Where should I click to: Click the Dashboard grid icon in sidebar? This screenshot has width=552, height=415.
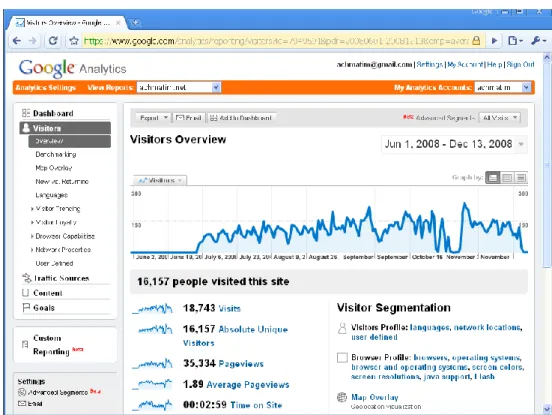coord(26,113)
